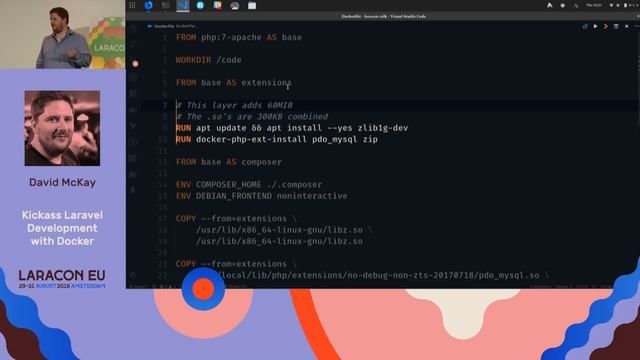Click the yellow arrow icon in the editor toolbar
640x360 pixels.
point(606,26)
